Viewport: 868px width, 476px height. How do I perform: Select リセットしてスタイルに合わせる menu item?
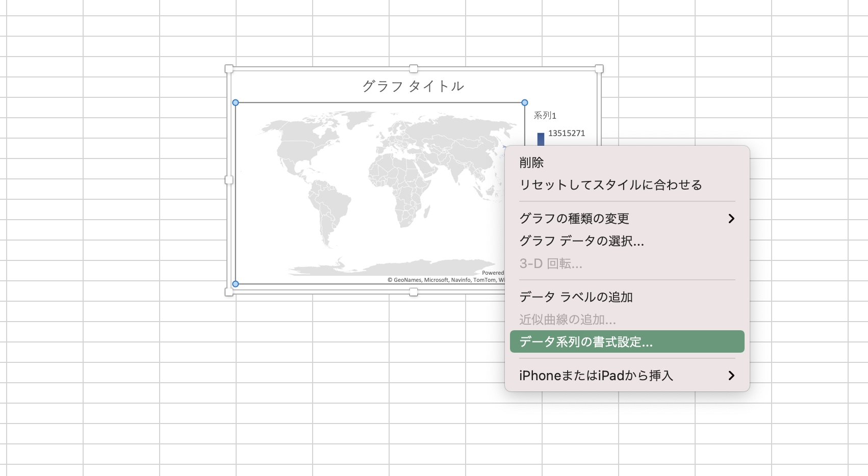tap(610, 185)
